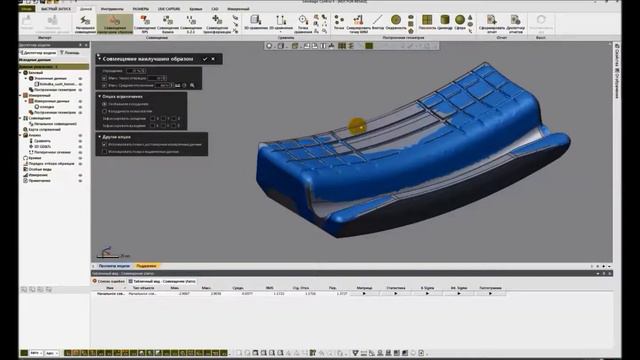Image resolution: width=640 pixels, height=360 pixels.
Task: Expand the 6 Sigma column arrow button
Action: point(427,293)
